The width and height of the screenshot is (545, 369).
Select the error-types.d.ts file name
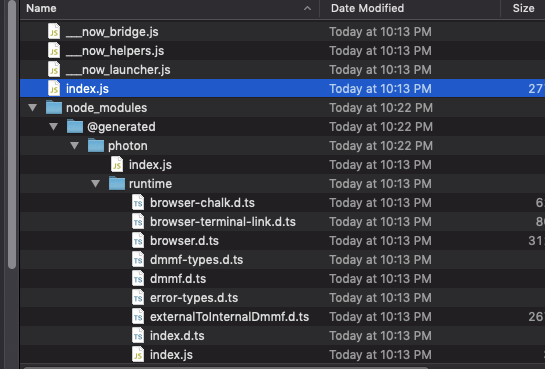point(194,298)
